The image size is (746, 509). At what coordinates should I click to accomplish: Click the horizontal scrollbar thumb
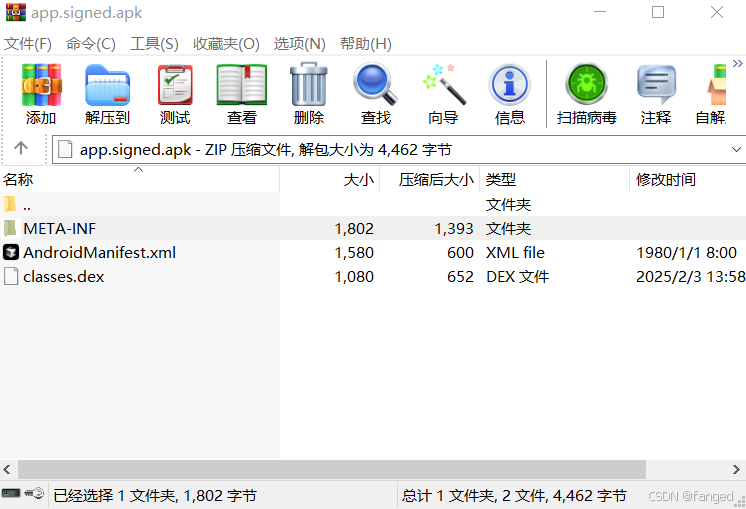[x=332, y=470]
